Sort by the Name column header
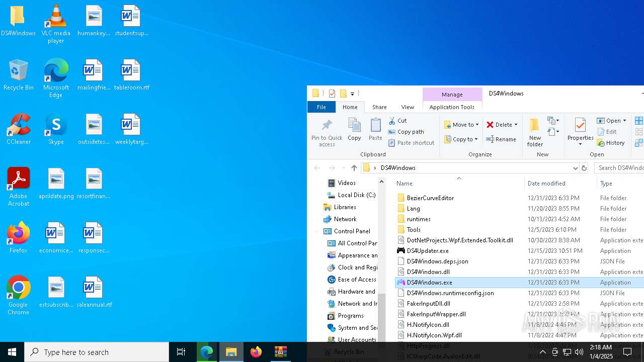 (x=458, y=184)
